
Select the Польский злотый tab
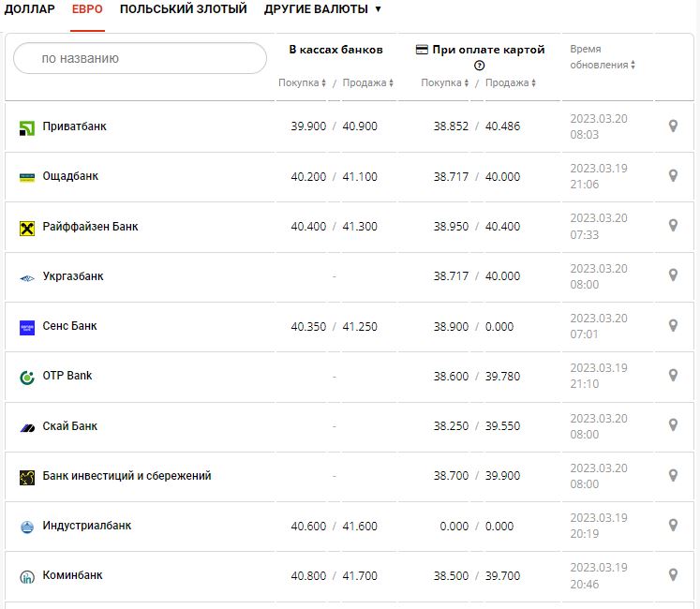184,9
